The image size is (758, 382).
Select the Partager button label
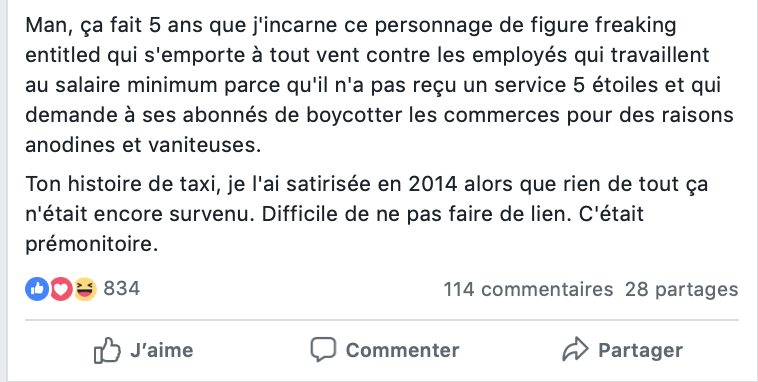pyautogui.click(x=641, y=350)
